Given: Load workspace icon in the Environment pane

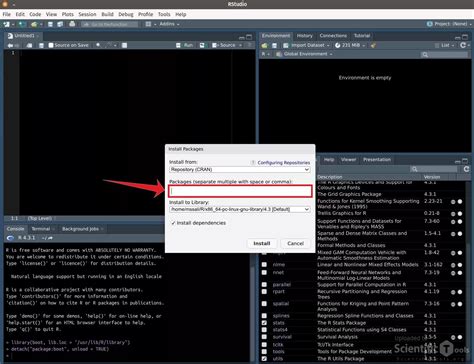Looking at the screenshot, I should click(264, 45).
